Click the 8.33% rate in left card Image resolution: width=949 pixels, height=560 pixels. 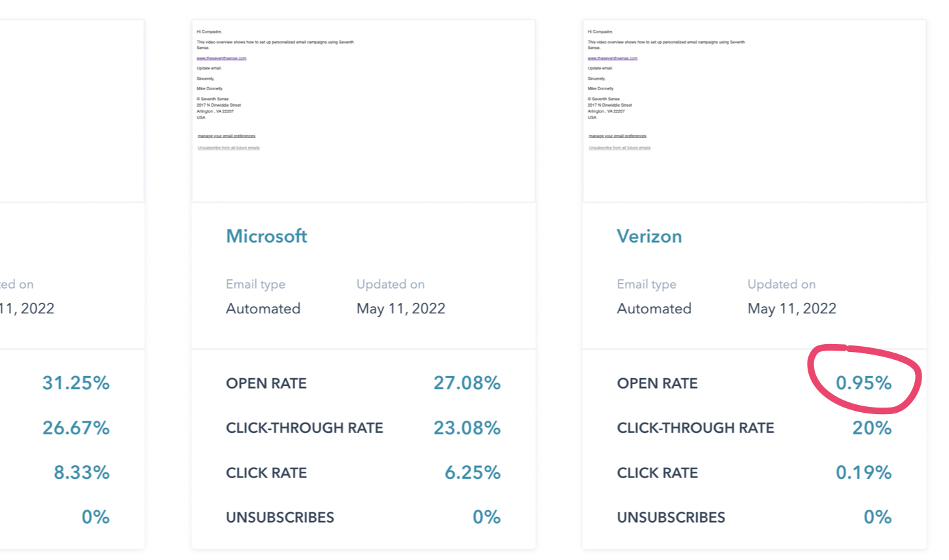pos(82,472)
